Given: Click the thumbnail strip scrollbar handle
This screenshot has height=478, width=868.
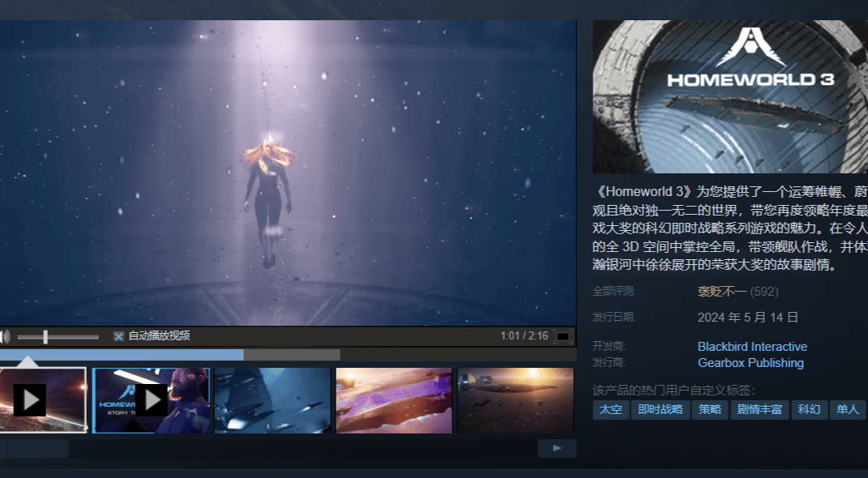Looking at the screenshot, I should pyautogui.click(x=37, y=448).
